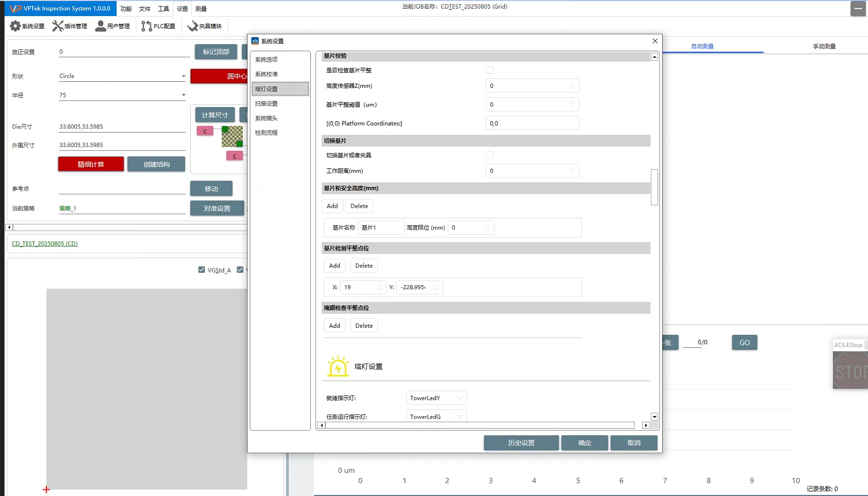
Task: Switch to the 手动测量 tab
Action: (824, 46)
